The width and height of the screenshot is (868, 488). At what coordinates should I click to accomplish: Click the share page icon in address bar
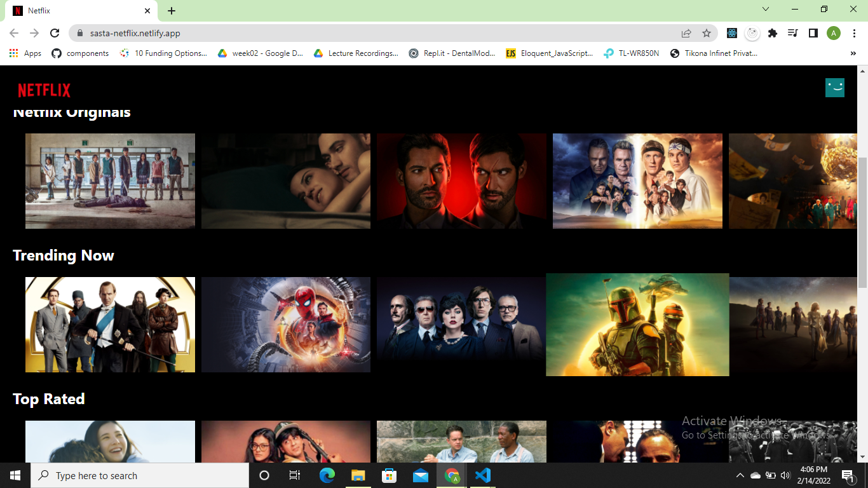coord(686,33)
